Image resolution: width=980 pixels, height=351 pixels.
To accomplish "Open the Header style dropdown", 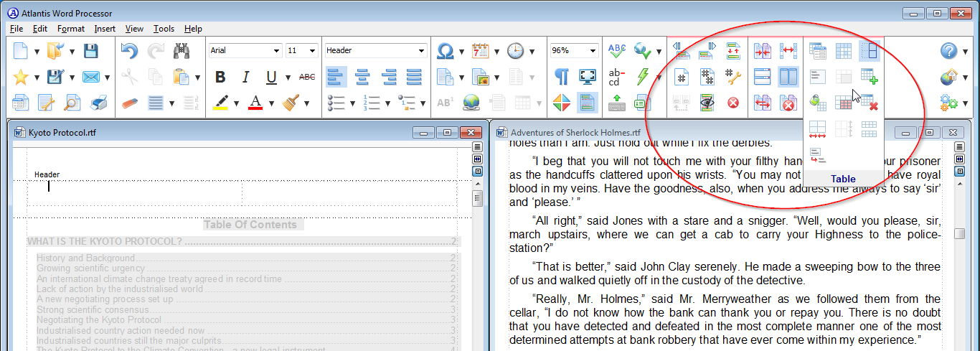I will pos(421,50).
